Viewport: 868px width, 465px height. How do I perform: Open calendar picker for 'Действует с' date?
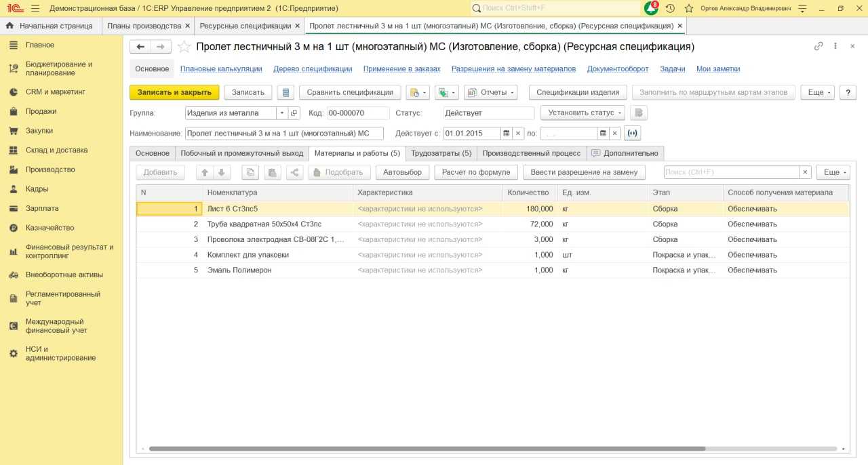tap(506, 134)
